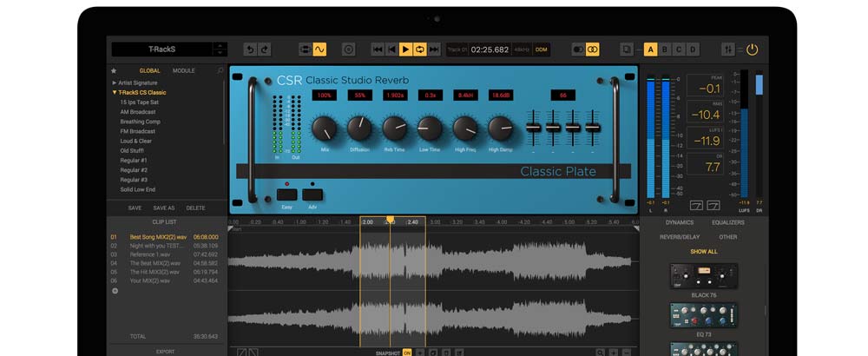Click the search magnifier in the preset panel
Viewport: 868px width, 356px height.
click(220, 70)
